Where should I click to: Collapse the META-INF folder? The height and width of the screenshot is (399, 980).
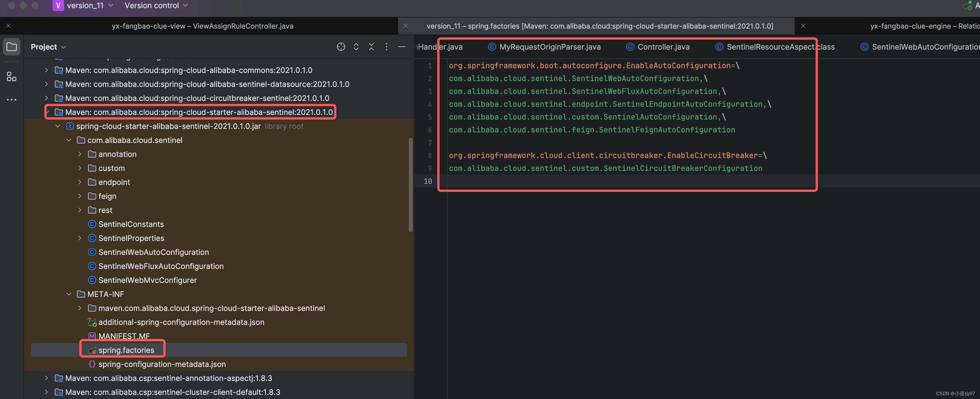click(69, 294)
